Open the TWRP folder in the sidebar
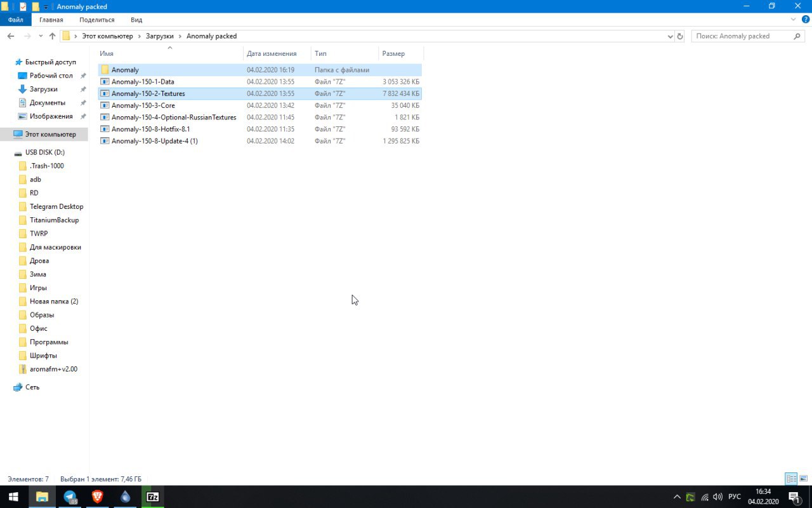The height and width of the screenshot is (508, 812). (39, 234)
